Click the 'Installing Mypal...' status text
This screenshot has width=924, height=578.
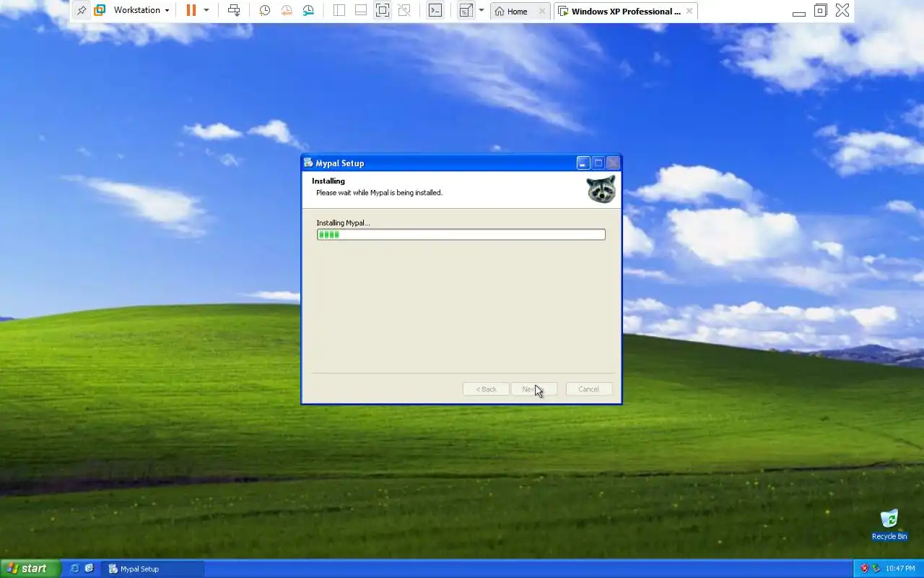pos(343,223)
